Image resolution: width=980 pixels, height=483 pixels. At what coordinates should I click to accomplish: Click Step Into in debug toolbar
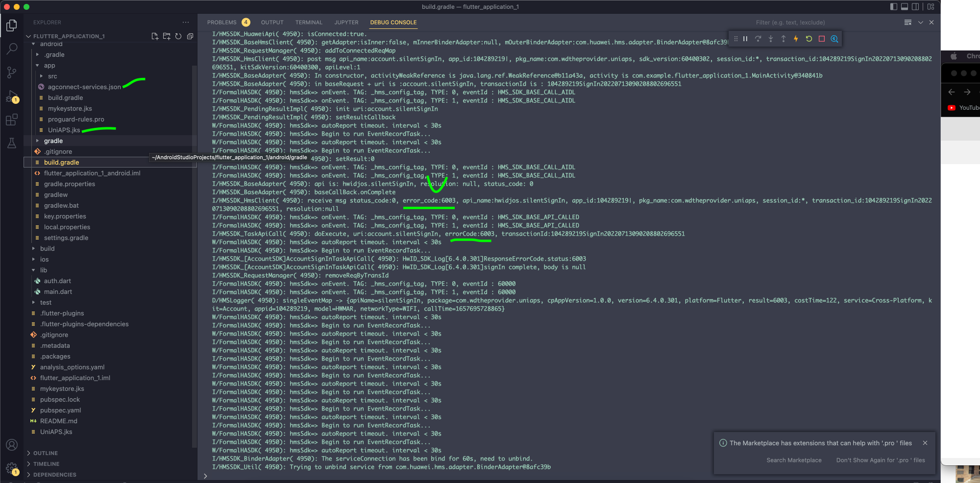(771, 39)
